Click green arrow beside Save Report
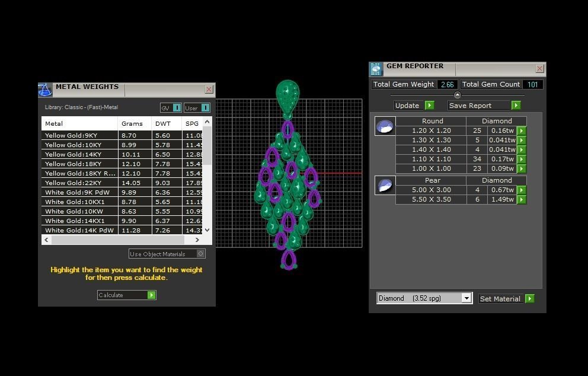 click(x=516, y=106)
